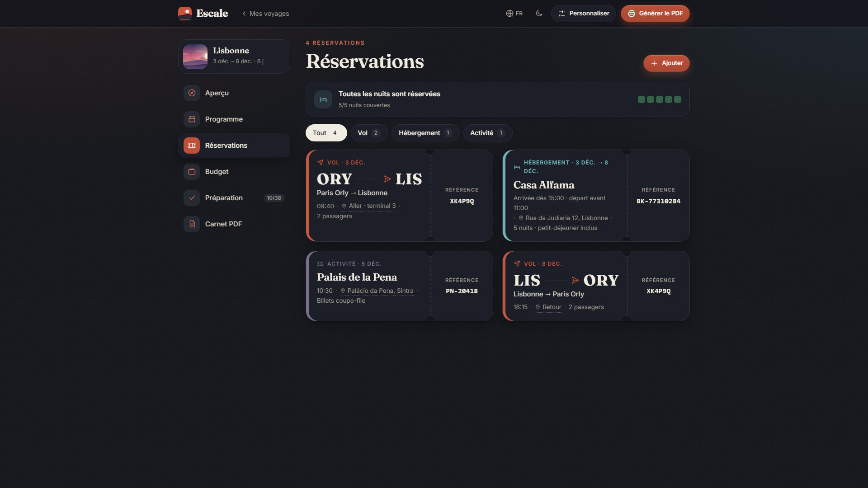Click the Aperçu compass icon
Viewport: 868px width, 488px height.
pyautogui.click(x=192, y=93)
